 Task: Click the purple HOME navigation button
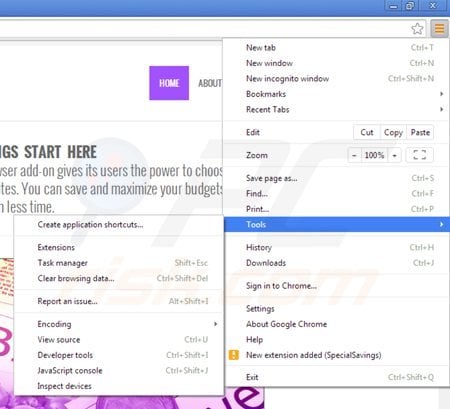coord(169,83)
